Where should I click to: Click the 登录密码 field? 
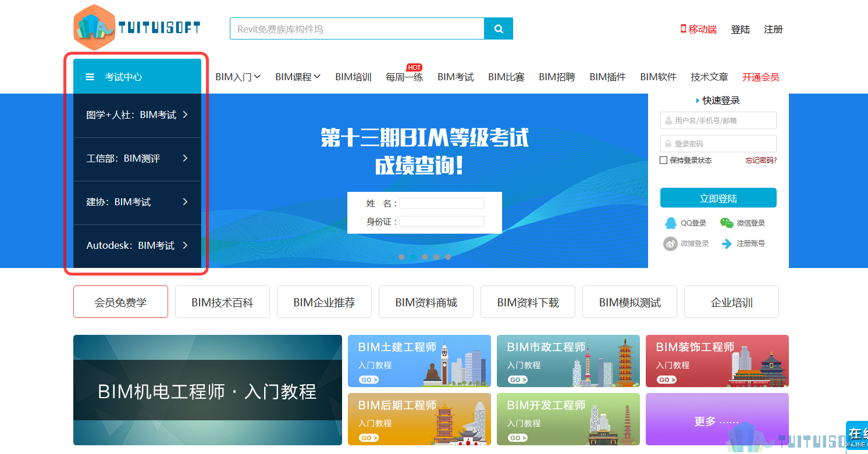[718, 144]
